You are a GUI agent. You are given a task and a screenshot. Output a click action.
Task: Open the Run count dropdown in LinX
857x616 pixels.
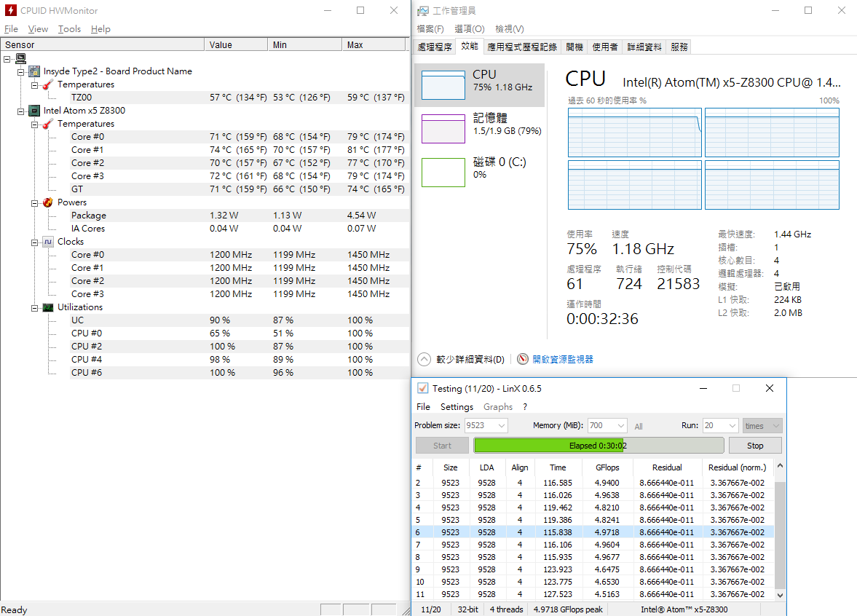coord(732,426)
